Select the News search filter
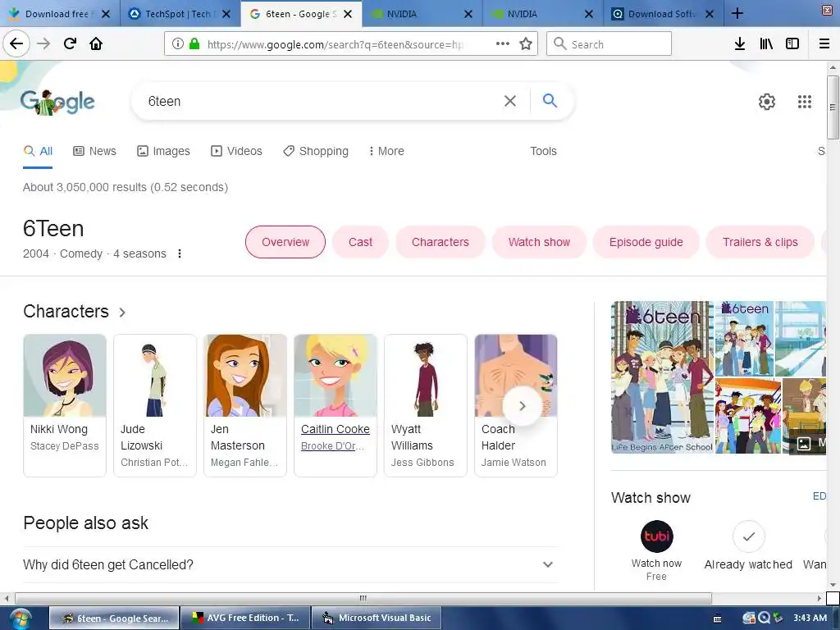Image resolution: width=840 pixels, height=630 pixels. click(x=95, y=151)
